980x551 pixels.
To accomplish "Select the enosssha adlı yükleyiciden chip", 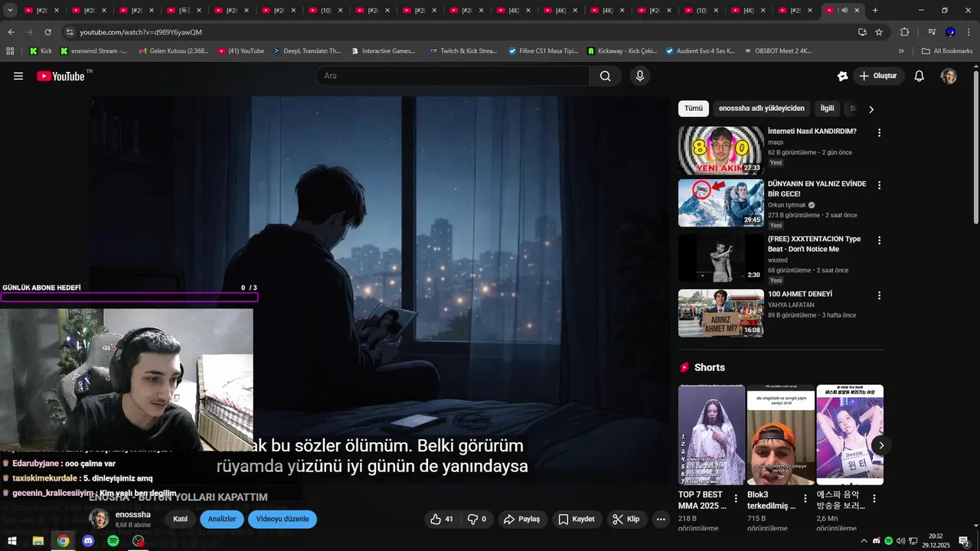I will [x=762, y=109].
